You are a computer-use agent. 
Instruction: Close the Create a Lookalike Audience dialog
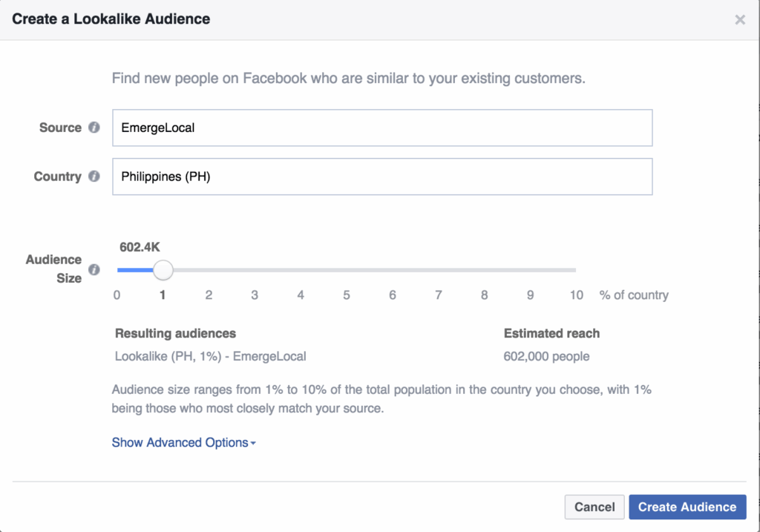click(740, 20)
